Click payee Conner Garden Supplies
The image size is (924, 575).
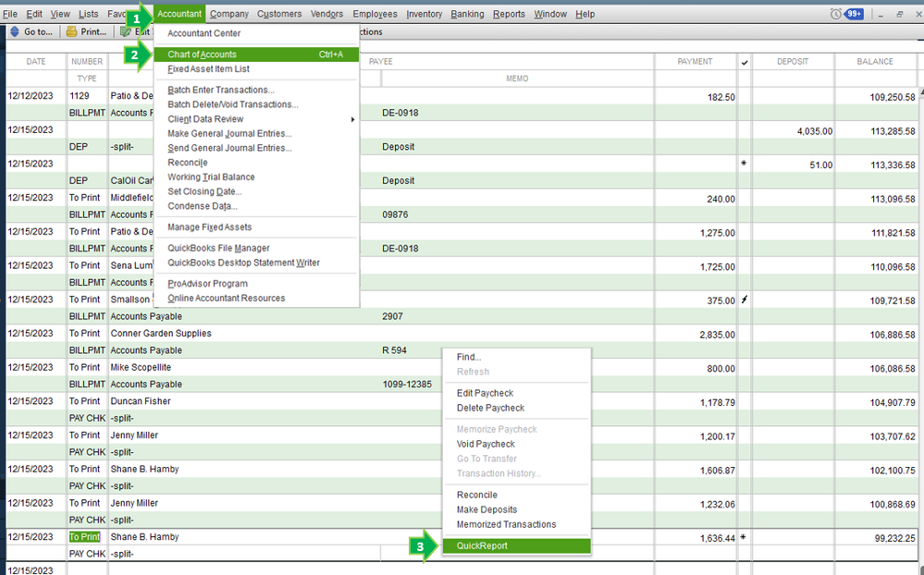[x=161, y=334]
